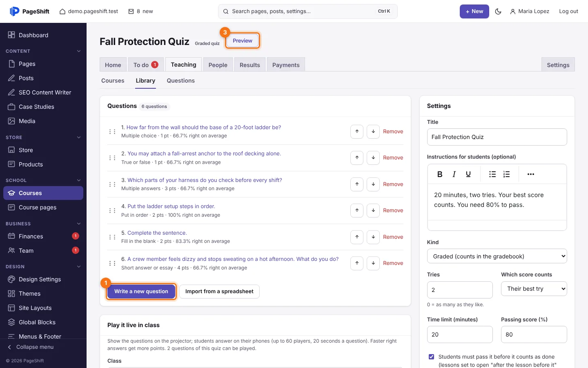Insert a numbered list

(x=506, y=174)
